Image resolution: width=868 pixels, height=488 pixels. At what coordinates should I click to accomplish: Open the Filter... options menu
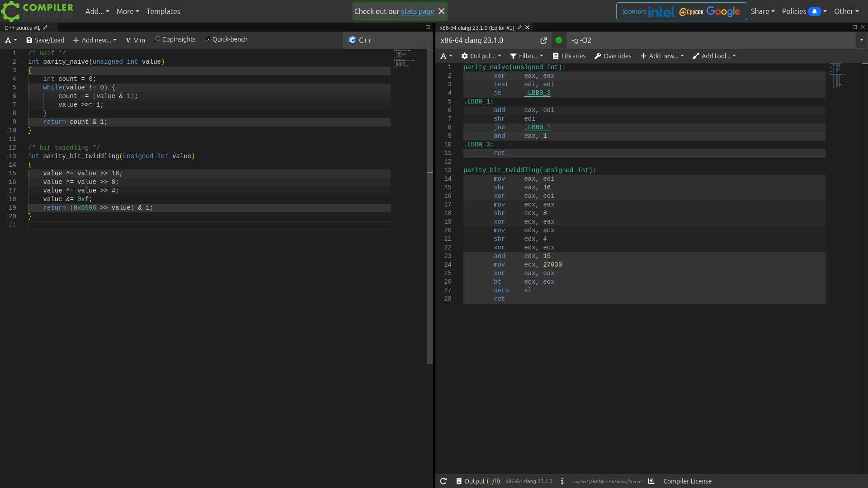(x=527, y=56)
